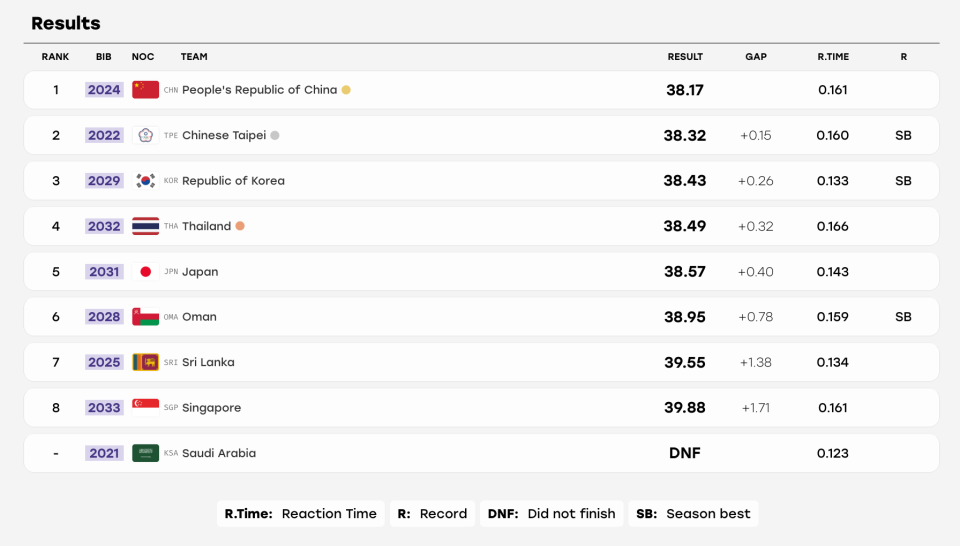Click the TEAM column header
Screen dimensions: 960x546
pyautogui.click(x=194, y=56)
